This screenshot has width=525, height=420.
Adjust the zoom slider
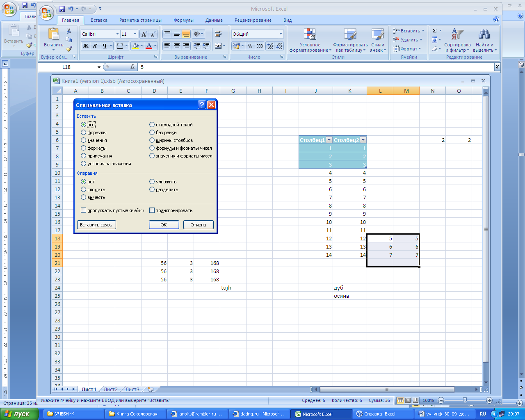pyautogui.click(x=465, y=400)
